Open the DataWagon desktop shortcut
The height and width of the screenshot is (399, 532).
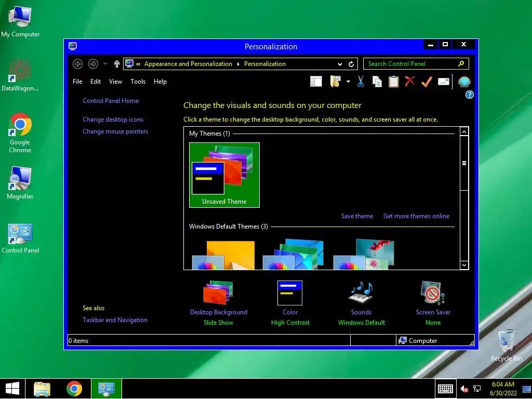(x=20, y=75)
